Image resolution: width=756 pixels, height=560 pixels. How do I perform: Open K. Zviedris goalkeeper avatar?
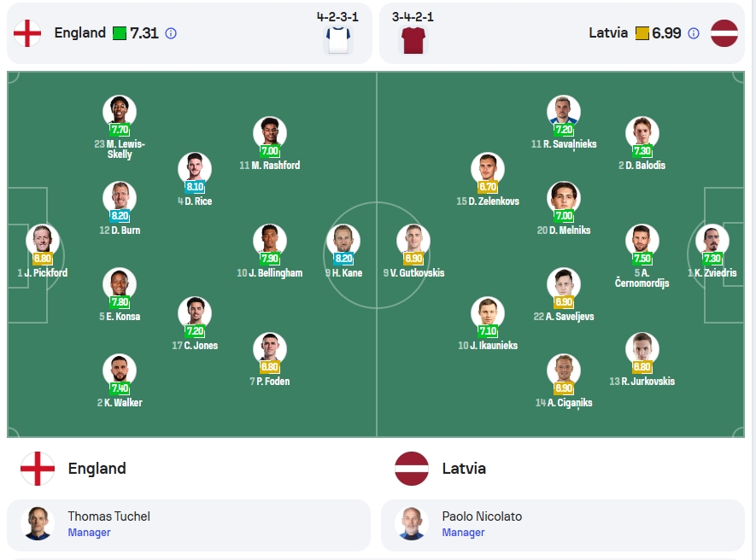[712, 240]
